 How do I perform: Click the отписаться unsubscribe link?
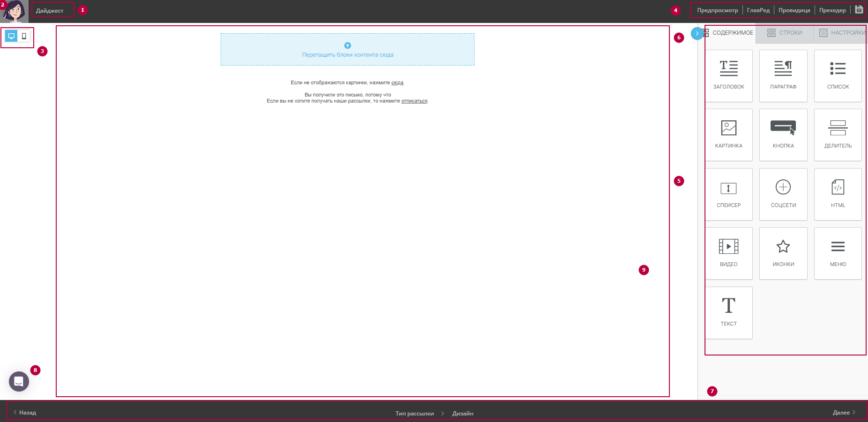pyautogui.click(x=414, y=101)
